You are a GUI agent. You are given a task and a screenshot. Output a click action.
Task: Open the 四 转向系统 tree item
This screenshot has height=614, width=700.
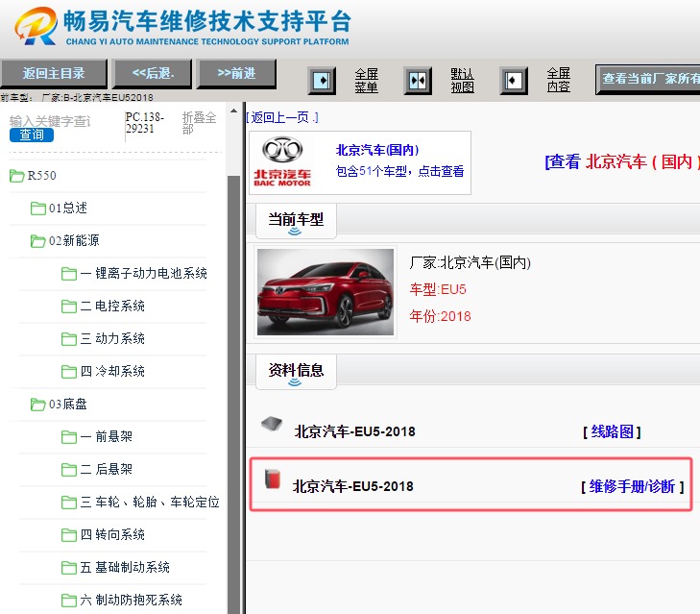[x=112, y=535]
